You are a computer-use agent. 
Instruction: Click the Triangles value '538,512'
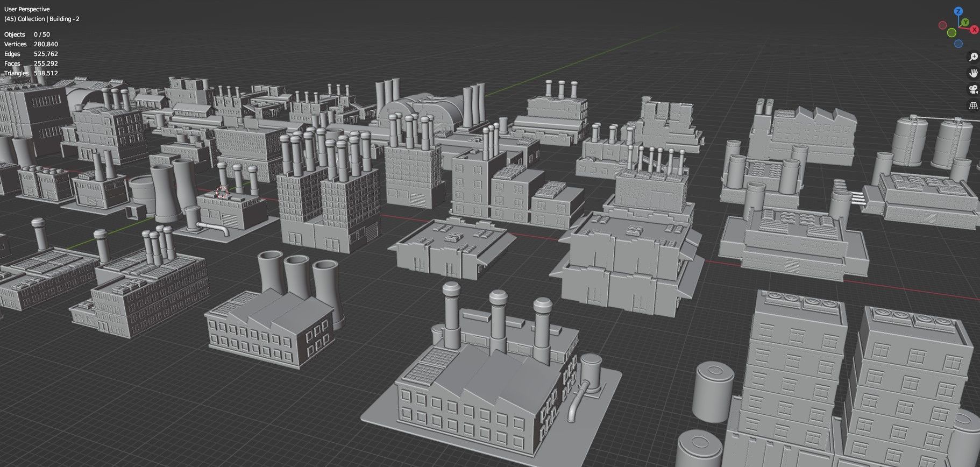click(x=46, y=73)
